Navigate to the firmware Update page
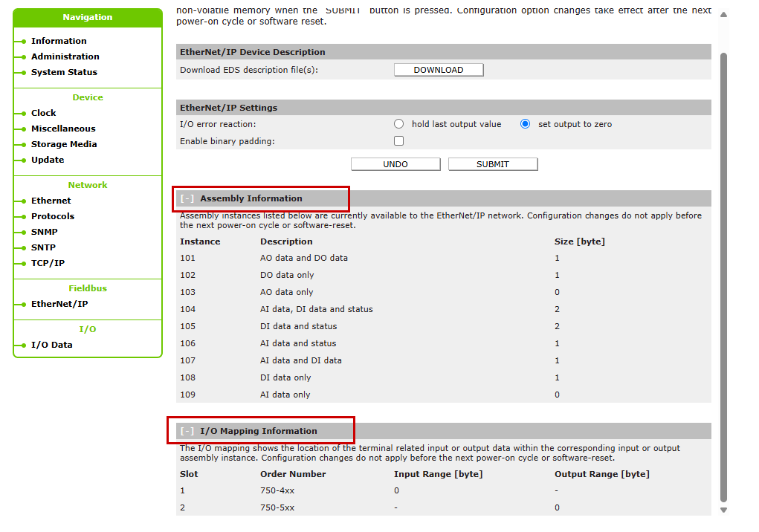The height and width of the screenshot is (532, 759). 48,160
